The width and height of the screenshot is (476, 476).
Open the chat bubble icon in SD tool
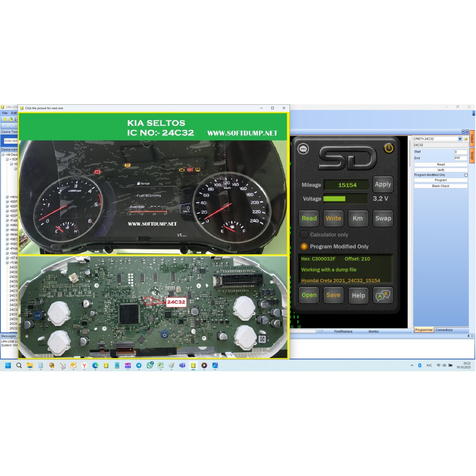303,149
